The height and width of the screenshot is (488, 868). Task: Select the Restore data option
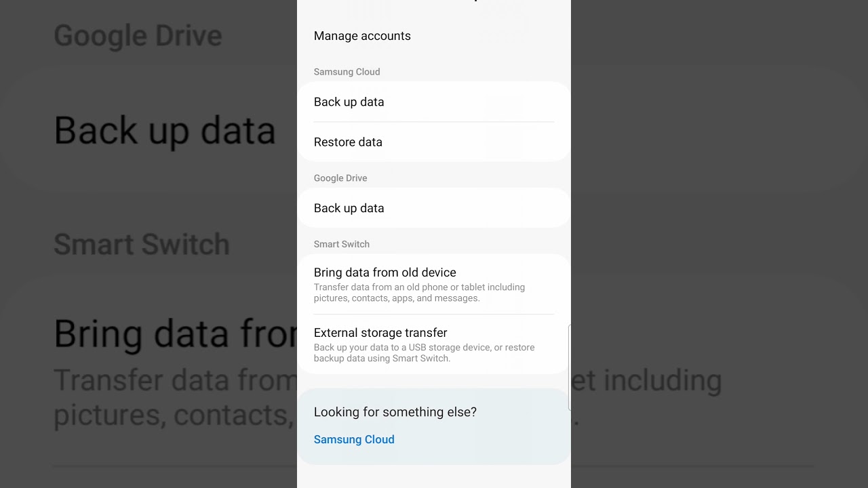pyautogui.click(x=348, y=142)
